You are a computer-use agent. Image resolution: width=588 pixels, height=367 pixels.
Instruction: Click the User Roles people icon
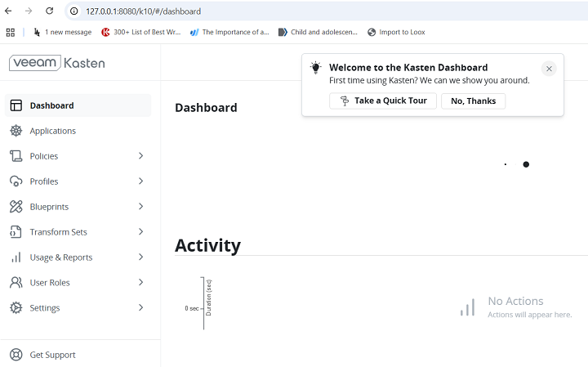click(x=16, y=283)
